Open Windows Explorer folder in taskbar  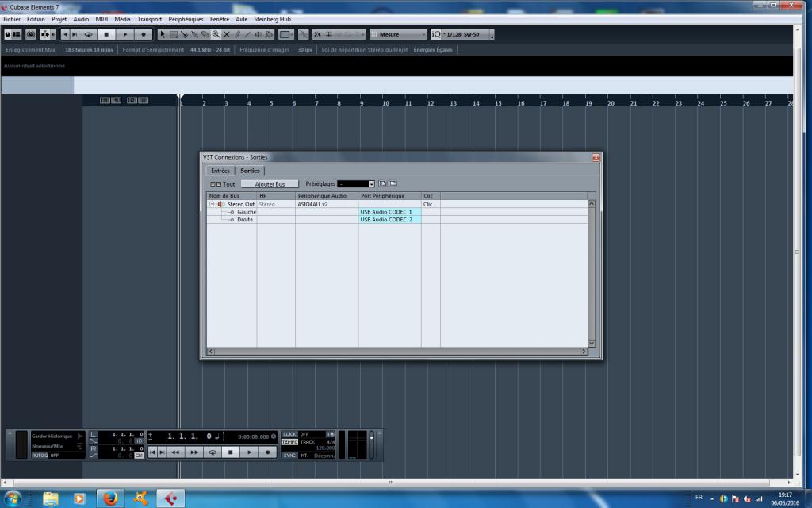(50, 498)
